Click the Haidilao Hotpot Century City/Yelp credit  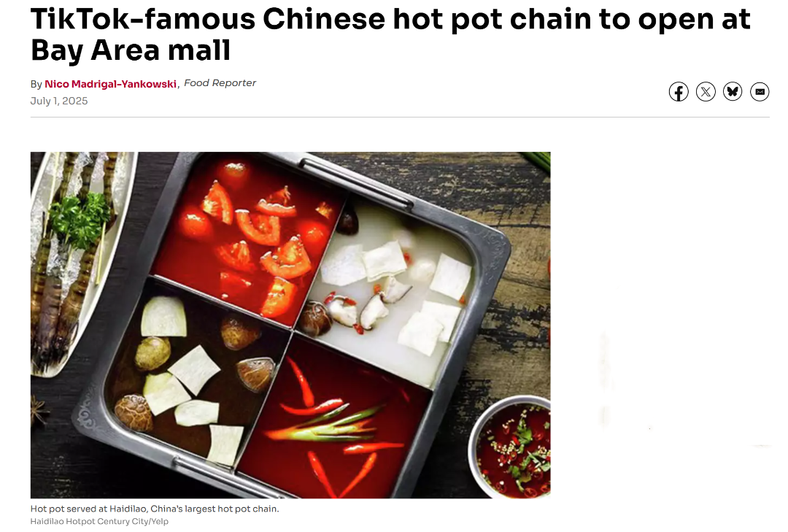[x=99, y=522]
